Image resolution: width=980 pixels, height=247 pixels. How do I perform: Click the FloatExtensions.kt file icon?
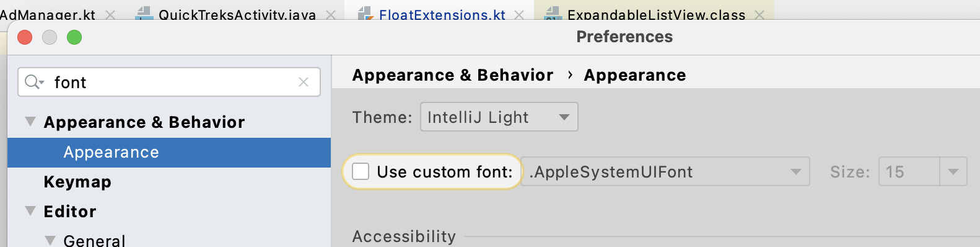[365, 14]
